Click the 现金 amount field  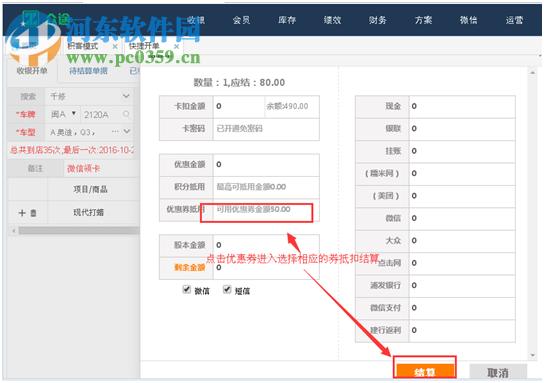(462, 106)
